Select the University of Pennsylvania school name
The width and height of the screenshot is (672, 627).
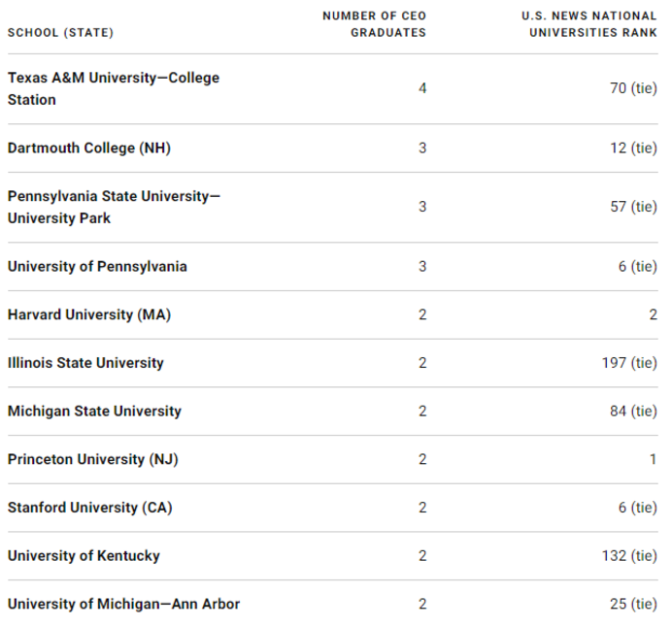click(x=97, y=266)
